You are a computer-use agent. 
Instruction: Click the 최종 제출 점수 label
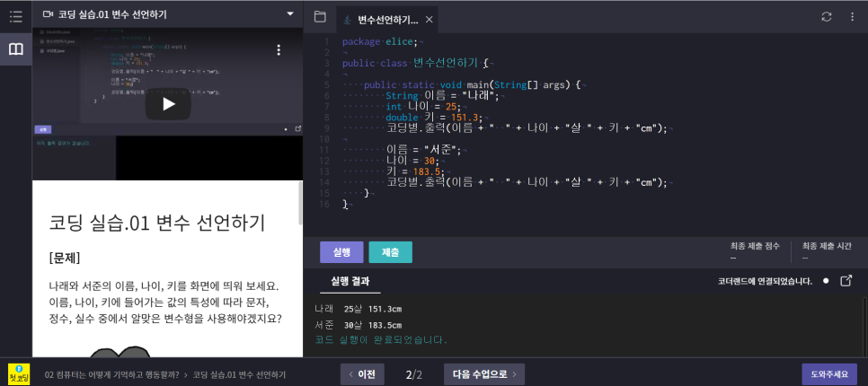[x=755, y=246]
